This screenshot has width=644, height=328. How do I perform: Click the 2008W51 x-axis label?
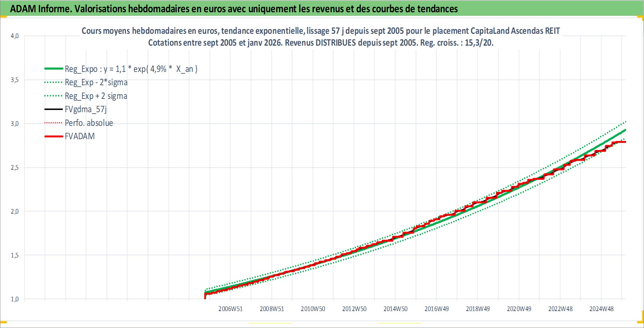(272, 309)
